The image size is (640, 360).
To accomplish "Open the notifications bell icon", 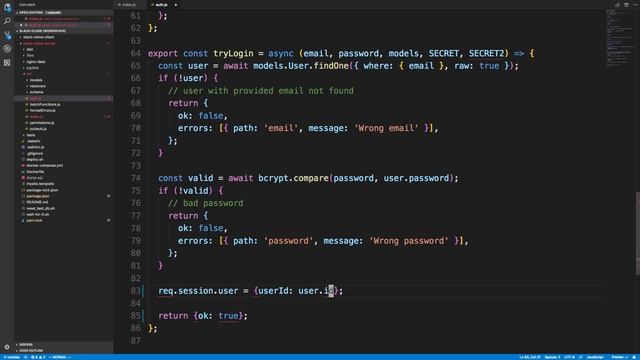I will pos(634,357).
